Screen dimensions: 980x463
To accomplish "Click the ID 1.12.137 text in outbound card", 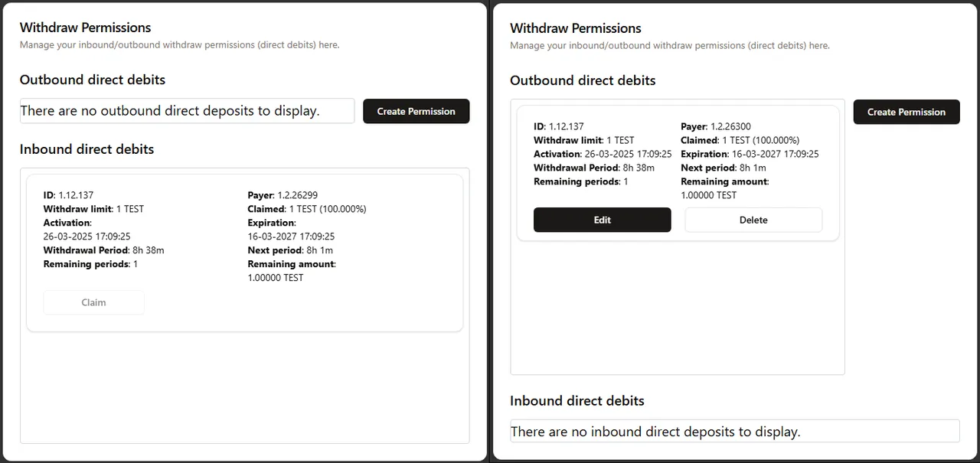I will click(559, 126).
